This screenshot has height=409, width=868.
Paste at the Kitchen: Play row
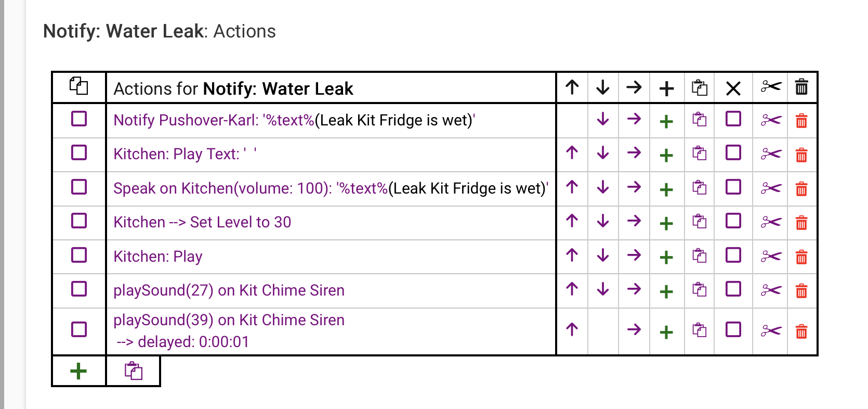[x=700, y=255]
